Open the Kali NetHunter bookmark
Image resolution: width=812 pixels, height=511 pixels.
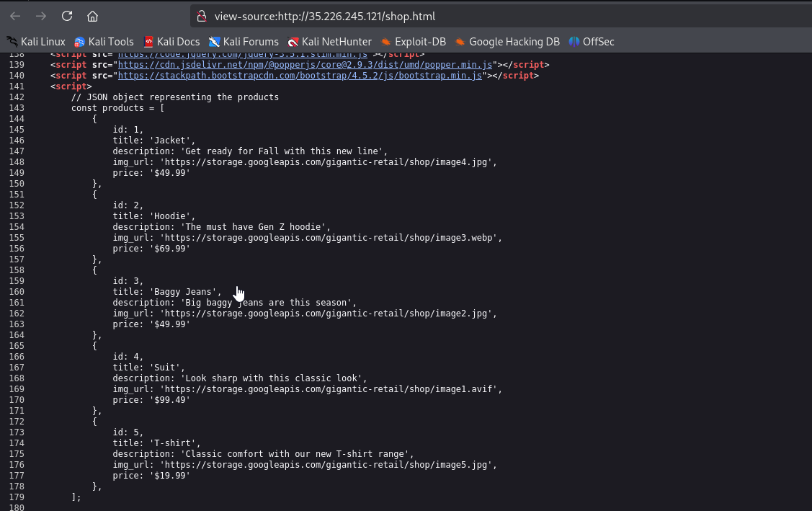[x=330, y=42]
